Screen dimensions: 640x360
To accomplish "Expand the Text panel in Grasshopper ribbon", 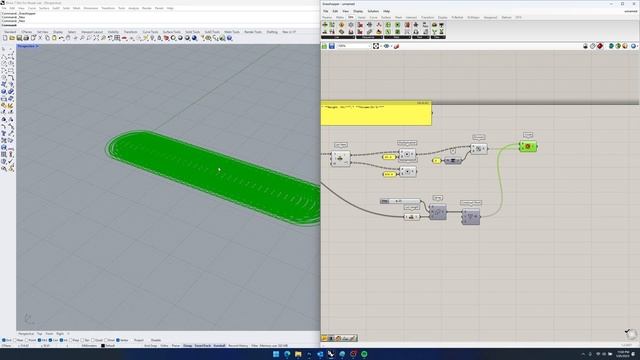I will click(x=421, y=37).
